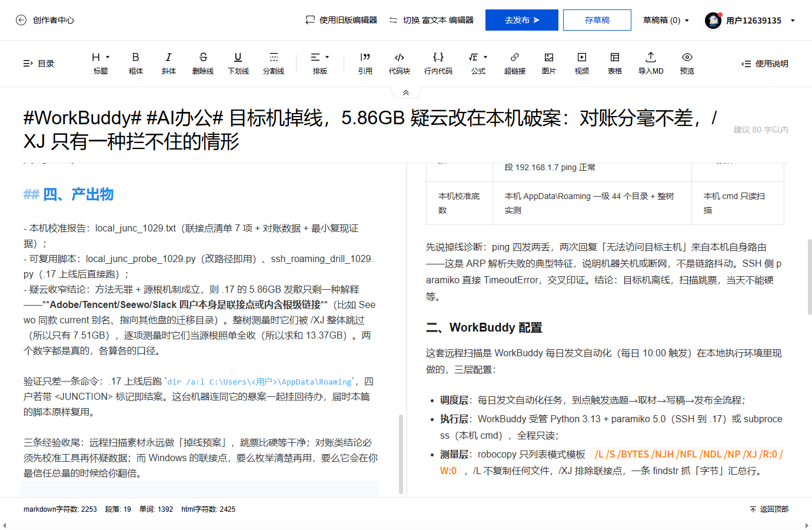This screenshot has width=812, height=530.
Task: Insert inline code with 行内代码
Action: coord(438,64)
